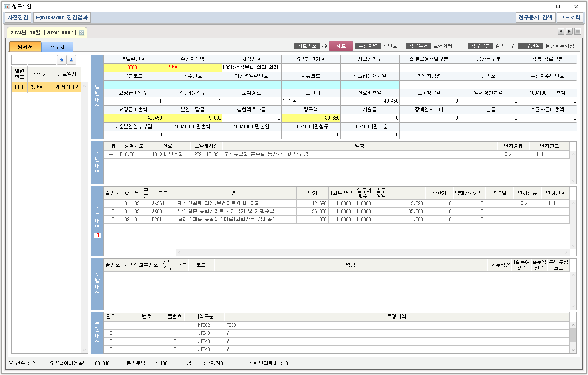Screen dimensions: 588x375
Task: Click the app icon in title bar
Action: [x=7, y=6]
